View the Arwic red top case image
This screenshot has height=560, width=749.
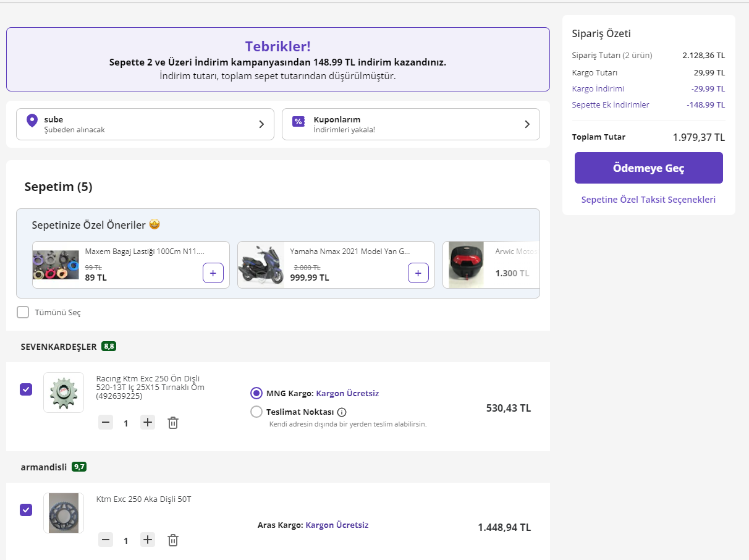pos(467,265)
